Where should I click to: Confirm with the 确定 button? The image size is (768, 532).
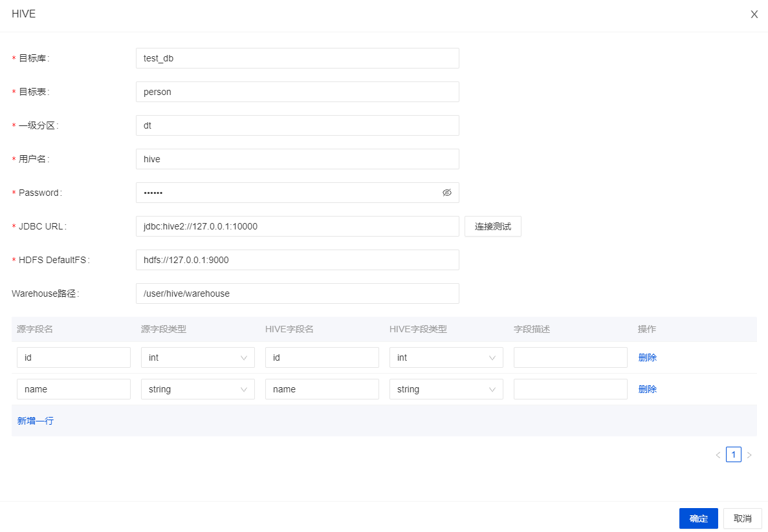click(698, 518)
